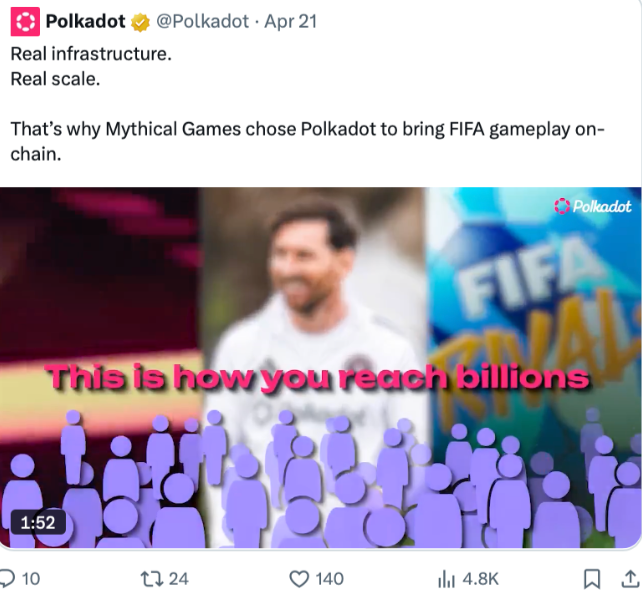Click the 4.8K views count
This screenshot has width=642, height=598.
(480, 579)
